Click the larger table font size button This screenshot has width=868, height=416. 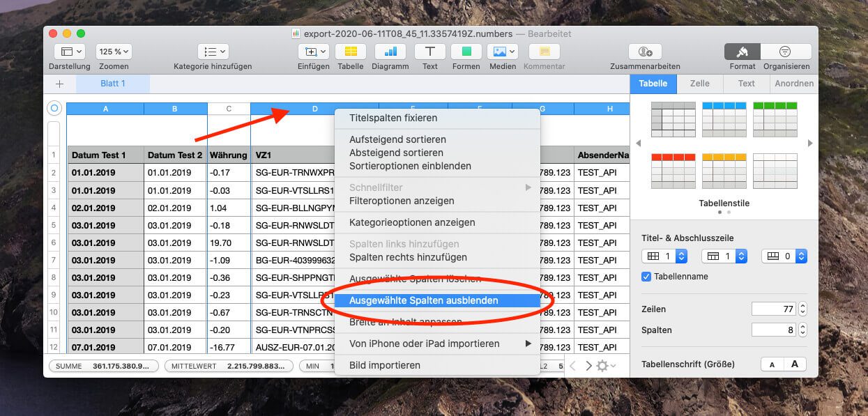coord(794,364)
